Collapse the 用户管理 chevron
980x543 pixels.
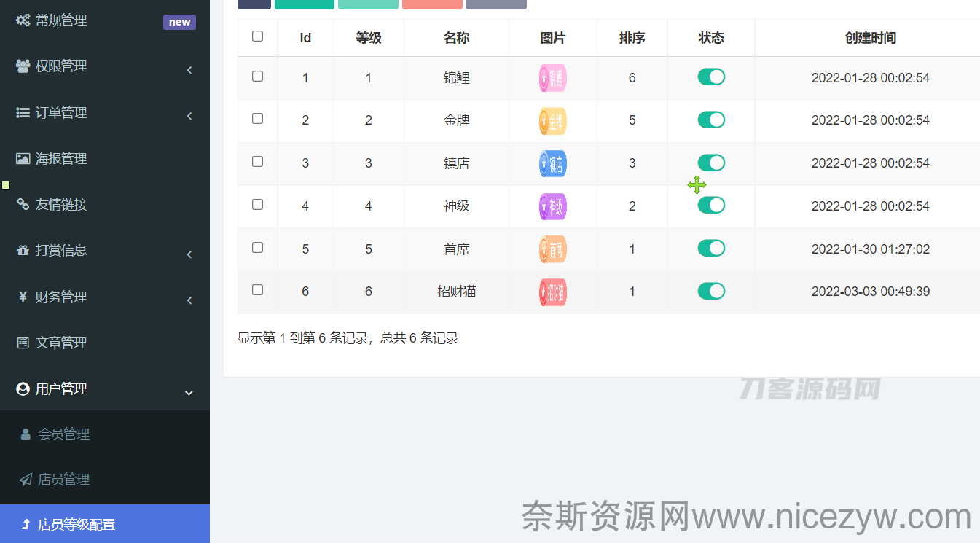pyautogui.click(x=189, y=393)
